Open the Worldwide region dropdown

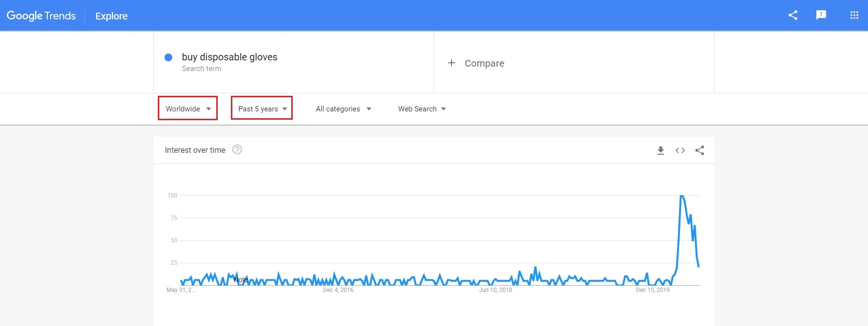coord(188,109)
